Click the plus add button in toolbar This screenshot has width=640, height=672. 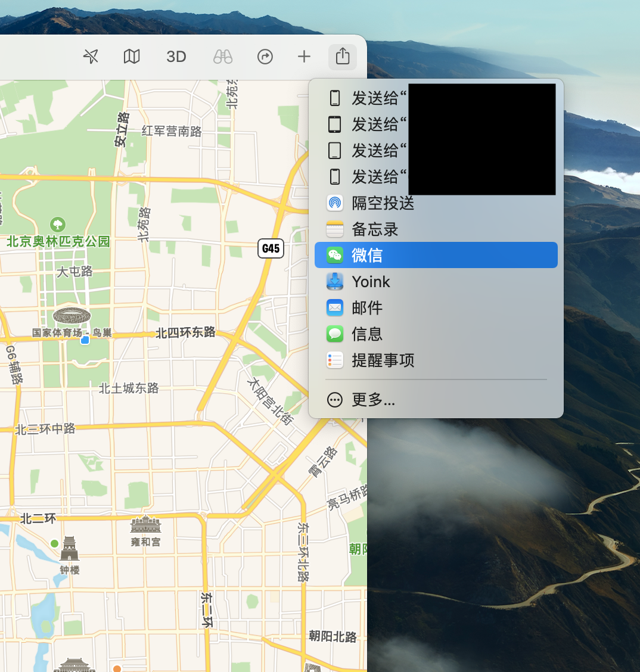click(304, 57)
